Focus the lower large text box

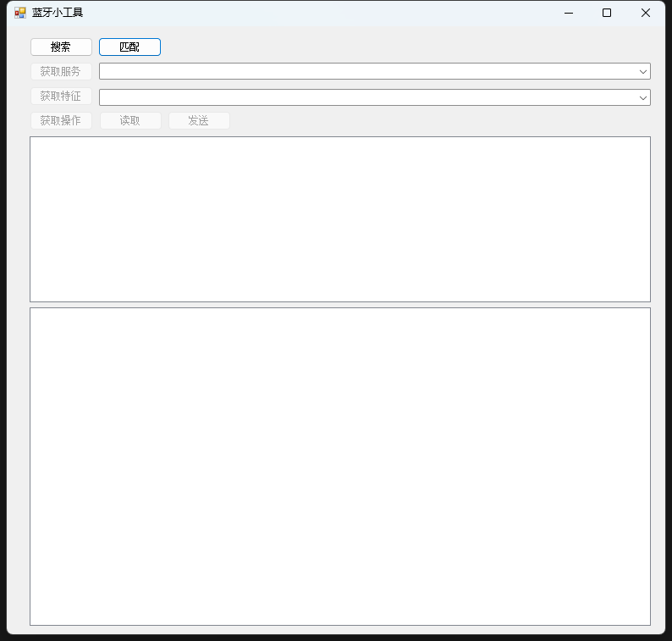340,467
